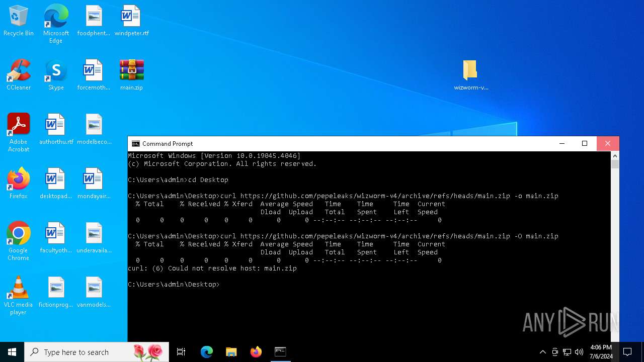This screenshot has height=362, width=644.
Task: Click the 'Microsoft Windows [Version 10.0.19045.4046]' line
Action: pyautogui.click(x=214, y=156)
